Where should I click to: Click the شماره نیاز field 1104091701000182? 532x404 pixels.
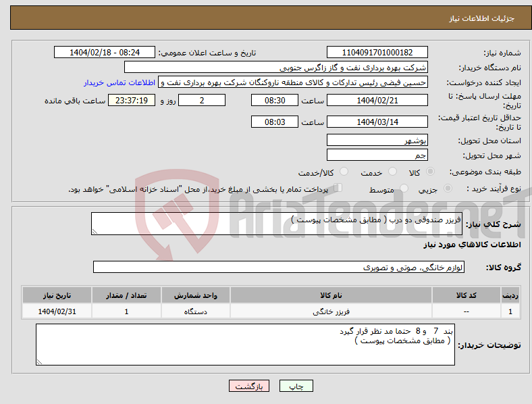click(x=377, y=52)
